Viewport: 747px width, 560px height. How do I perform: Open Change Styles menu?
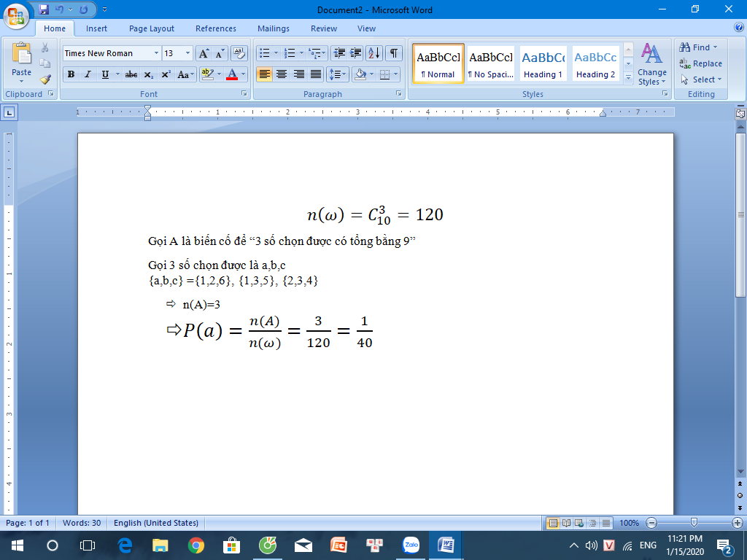click(651, 64)
